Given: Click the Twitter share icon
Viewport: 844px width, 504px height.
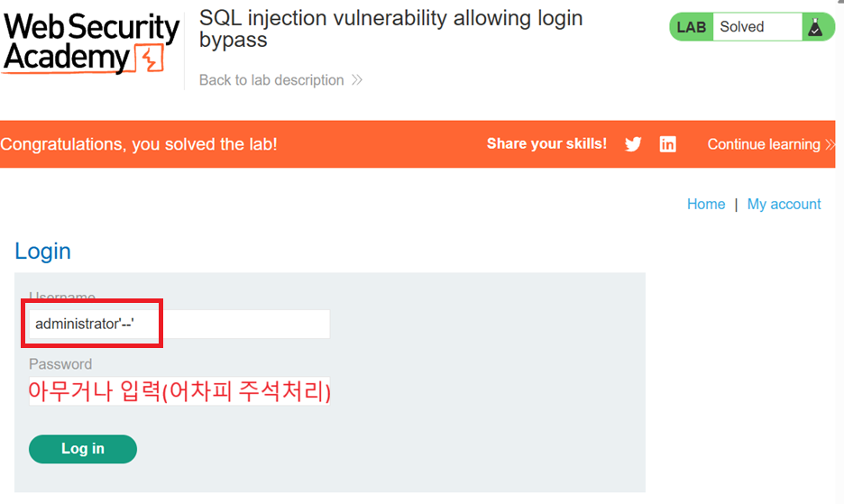Looking at the screenshot, I should 633,144.
